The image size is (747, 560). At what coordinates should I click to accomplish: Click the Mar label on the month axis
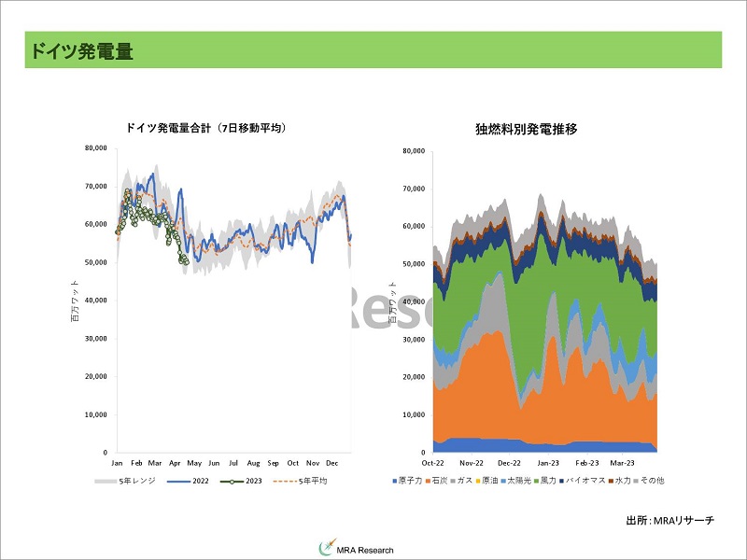(x=155, y=463)
